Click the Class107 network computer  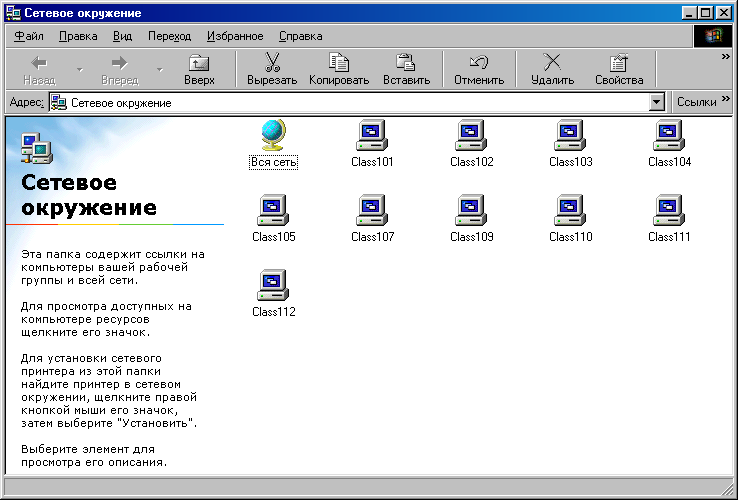(372, 211)
